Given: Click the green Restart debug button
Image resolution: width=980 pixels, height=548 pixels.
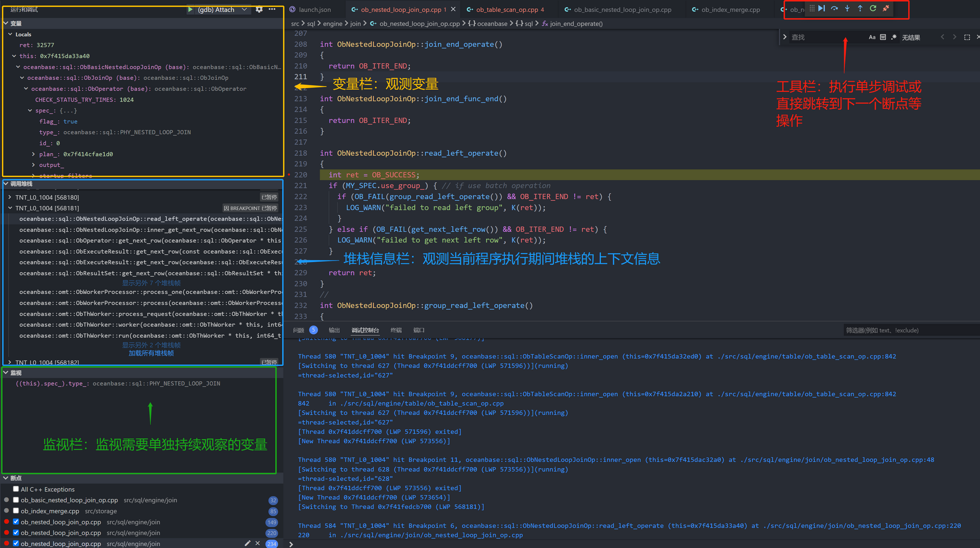Looking at the screenshot, I should (873, 8).
